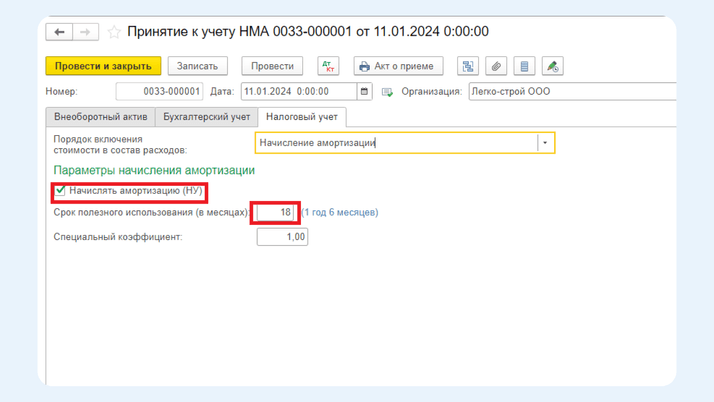Switch to Внеоборотный актив tab
Screen dimensions: 714x402
click(x=100, y=117)
